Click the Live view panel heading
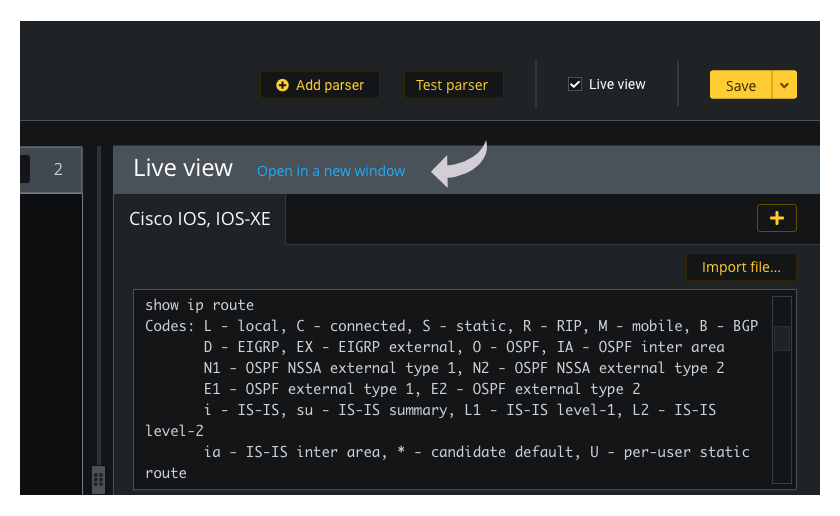 tap(183, 168)
